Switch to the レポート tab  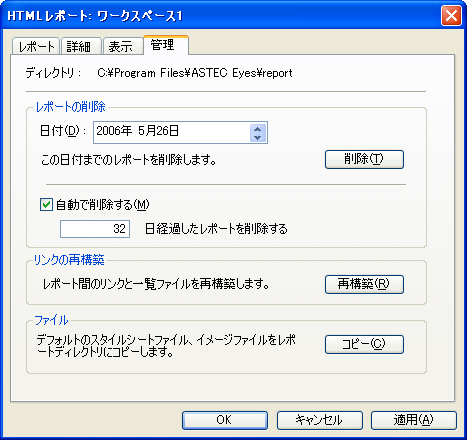pyautogui.click(x=36, y=46)
